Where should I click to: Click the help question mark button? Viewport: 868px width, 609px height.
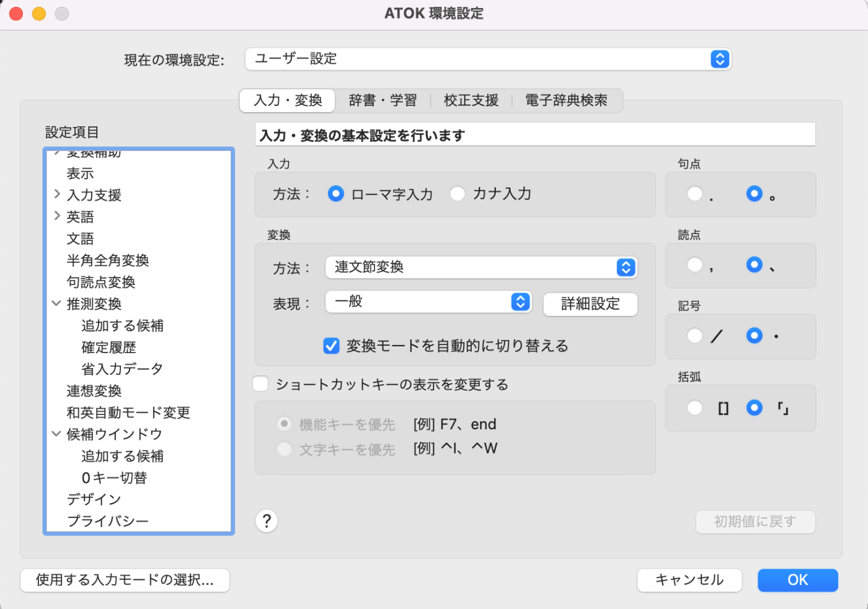click(267, 521)
